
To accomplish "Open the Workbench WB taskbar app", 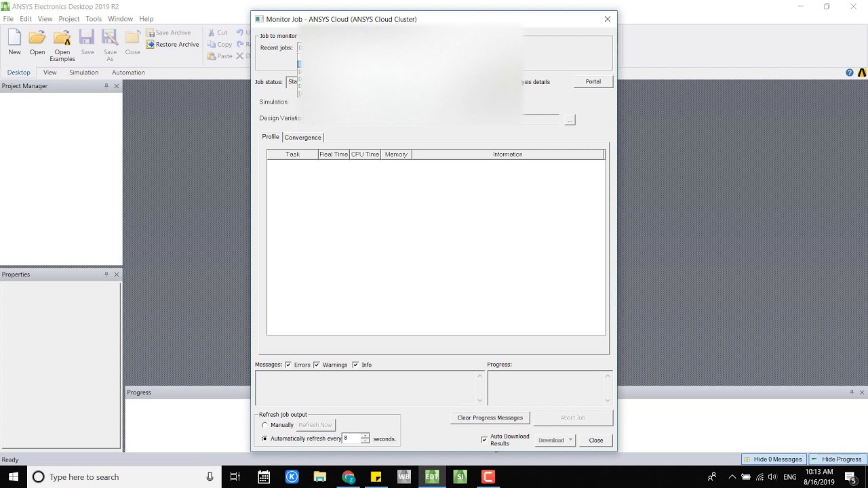I will [404, 476].
